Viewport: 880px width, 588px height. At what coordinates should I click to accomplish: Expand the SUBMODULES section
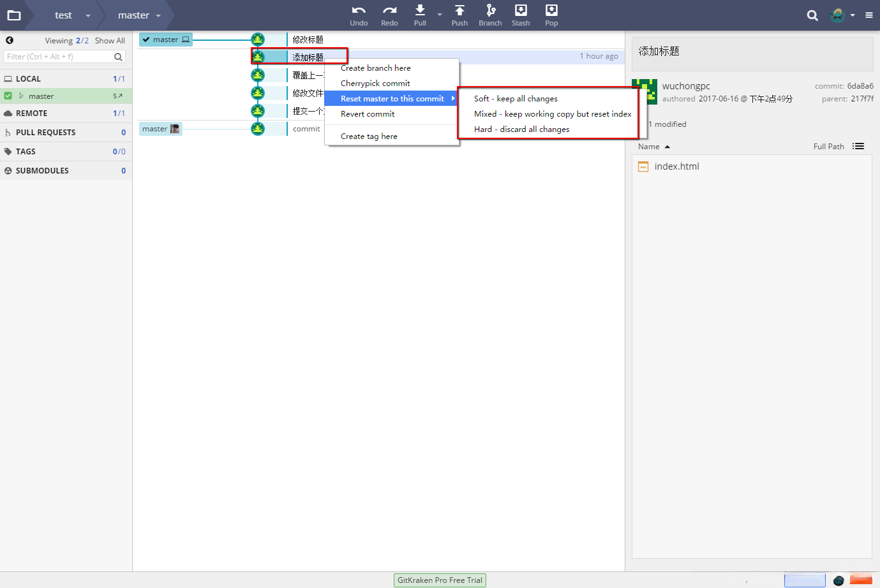click(x=66, y=170)
